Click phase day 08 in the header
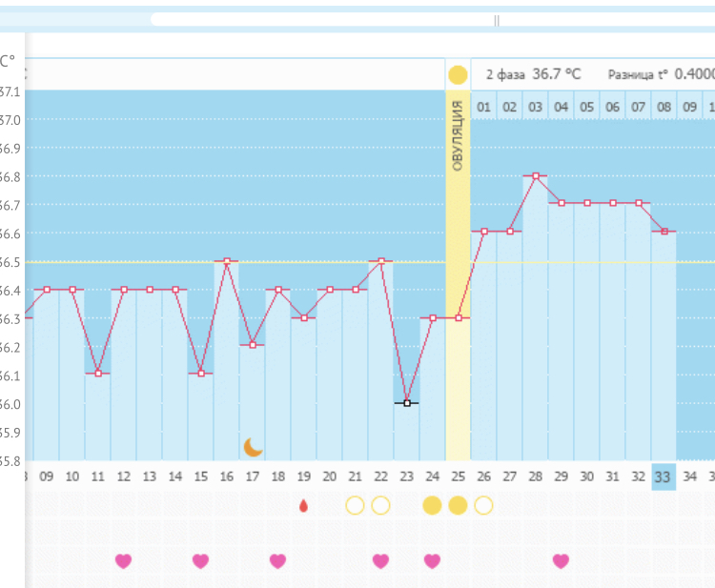This screenshot has width=715, height=588. (x=664, y=107)
